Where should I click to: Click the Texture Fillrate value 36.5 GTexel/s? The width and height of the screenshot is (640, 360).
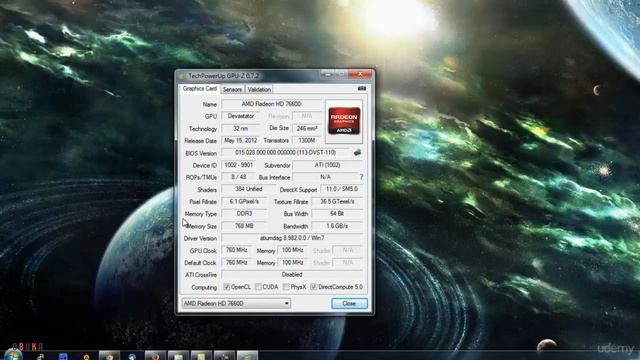pyautogui.click(x=337, y=201)
